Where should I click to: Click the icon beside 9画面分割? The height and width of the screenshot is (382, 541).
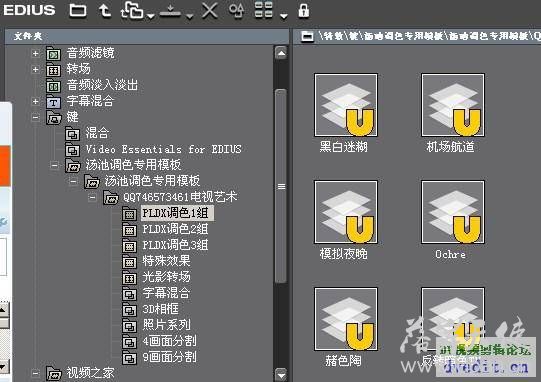129,358
